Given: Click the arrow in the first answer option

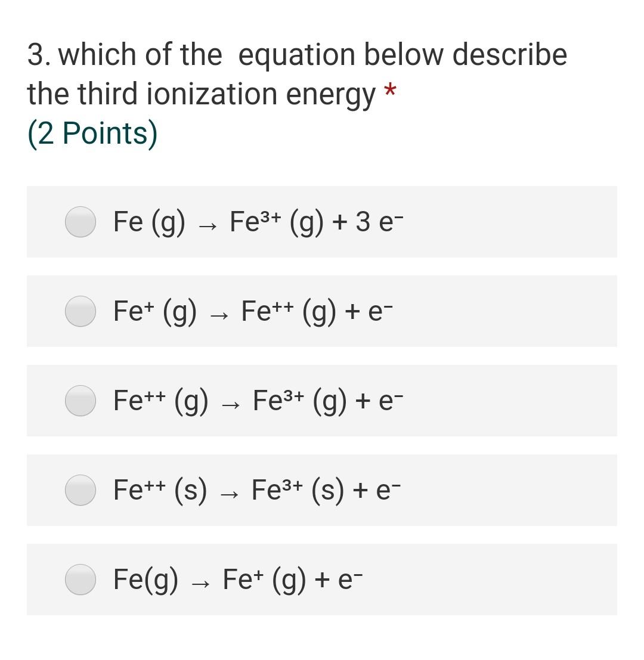Looking at the screenshot, I should click(x=208, y=227).
